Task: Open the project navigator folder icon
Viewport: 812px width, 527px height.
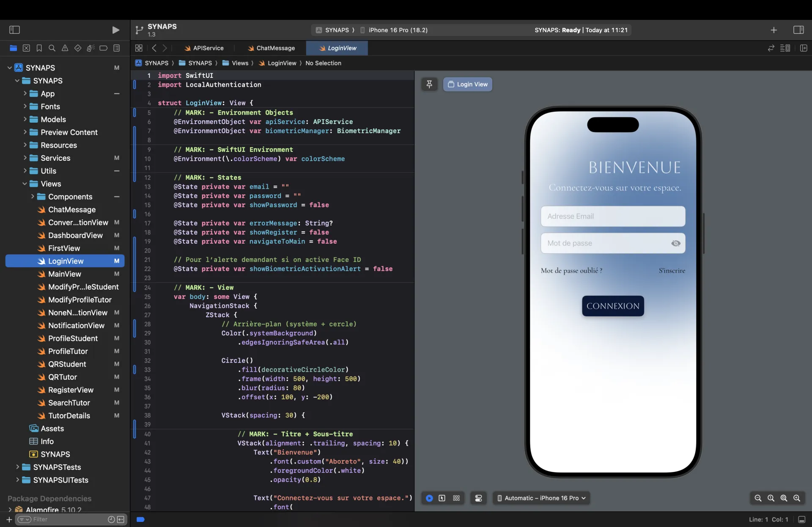Action: point(14,48)
